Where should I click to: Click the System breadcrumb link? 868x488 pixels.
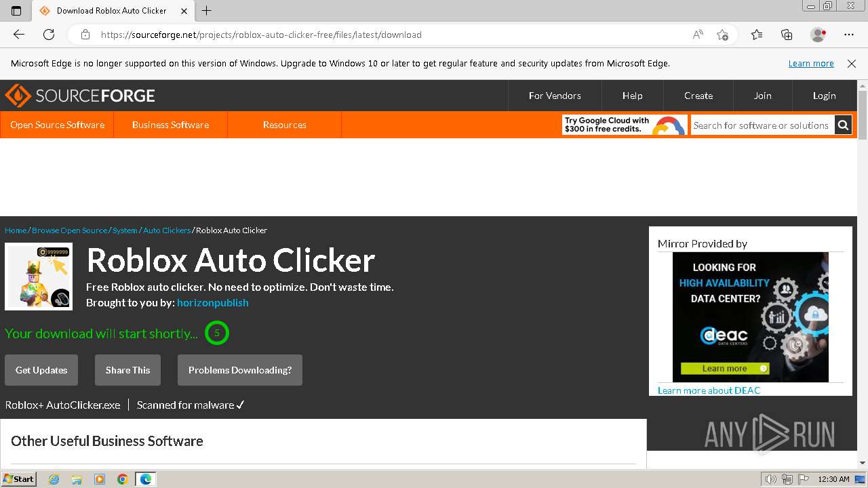[125, 230]
